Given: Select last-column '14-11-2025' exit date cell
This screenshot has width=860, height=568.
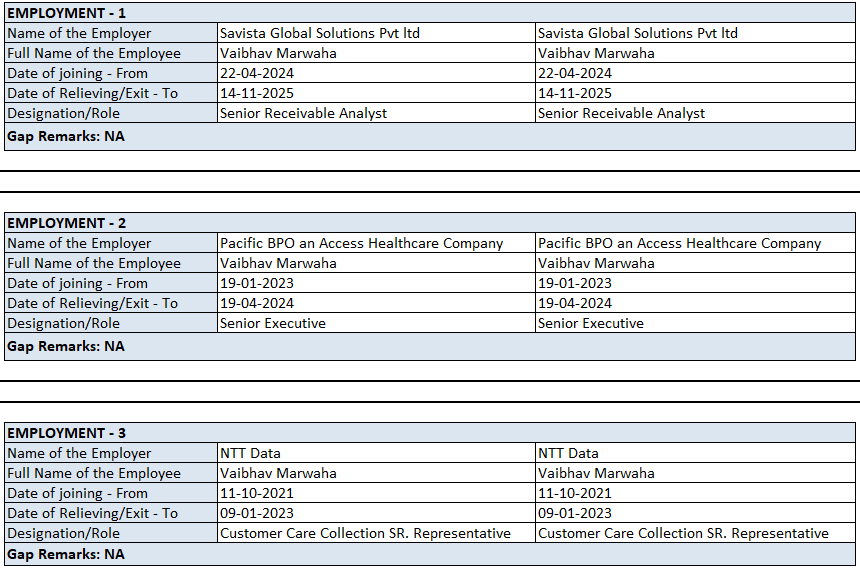Looking at the screenshot, I should (x=695, y=93).
